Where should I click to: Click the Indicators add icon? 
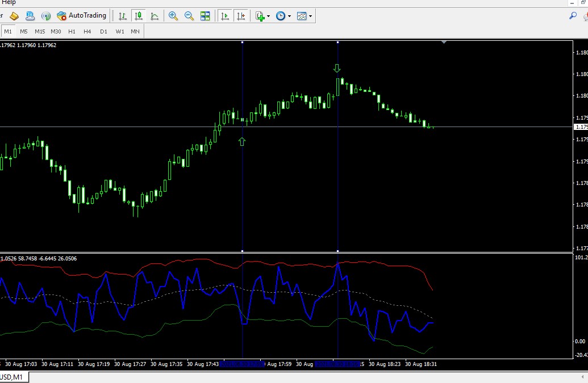tap(260, 16)
